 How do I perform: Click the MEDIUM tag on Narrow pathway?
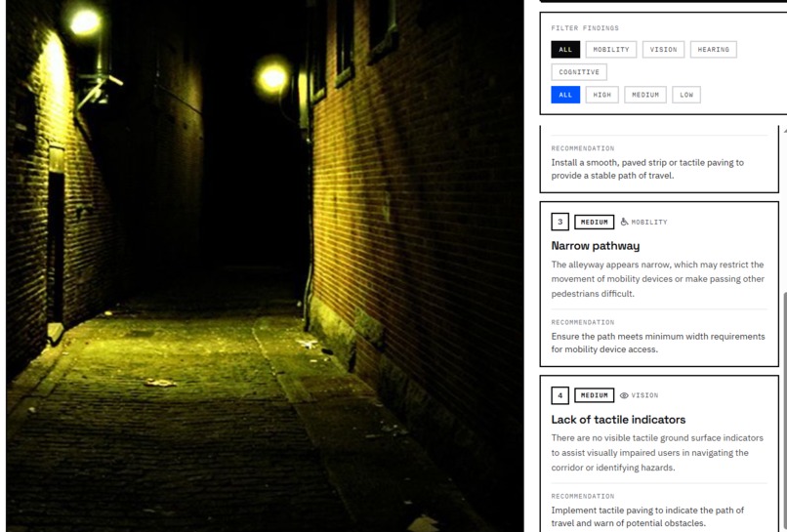click(594, 222)
